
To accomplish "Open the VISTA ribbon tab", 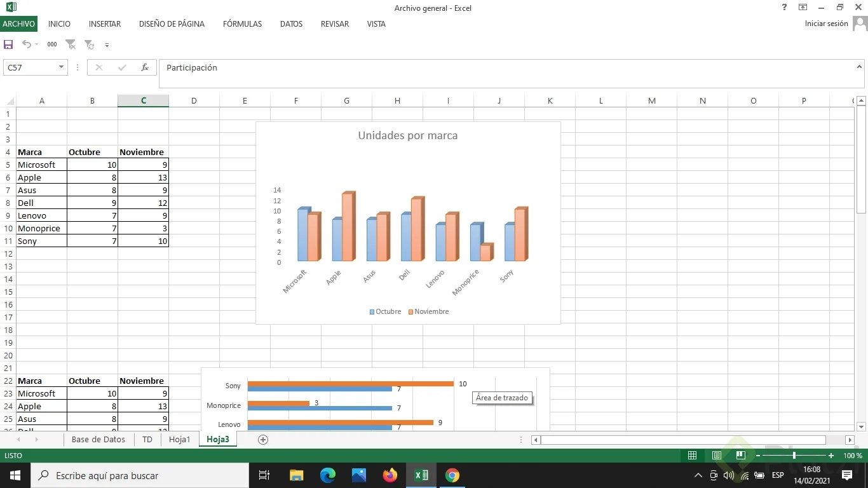I will (x=376, y=24).
